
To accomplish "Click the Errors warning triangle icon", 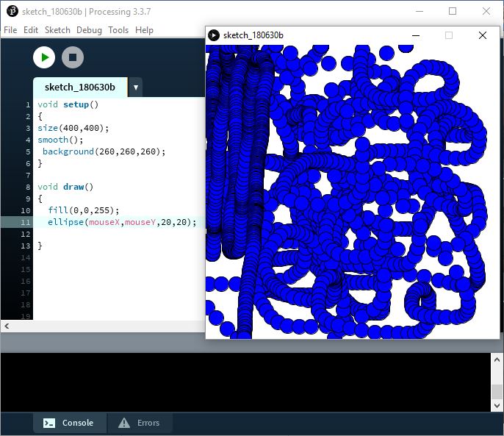I will coord(124,423).
